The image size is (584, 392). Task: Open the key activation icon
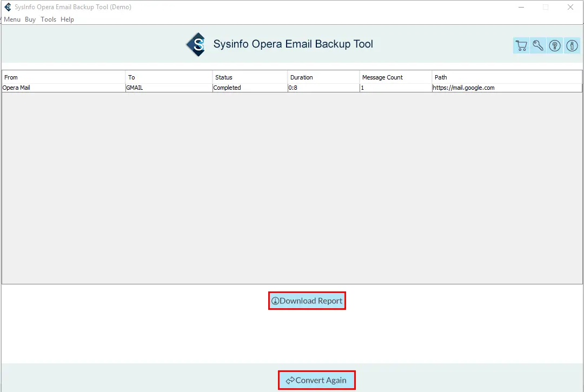tap(538, 46)
